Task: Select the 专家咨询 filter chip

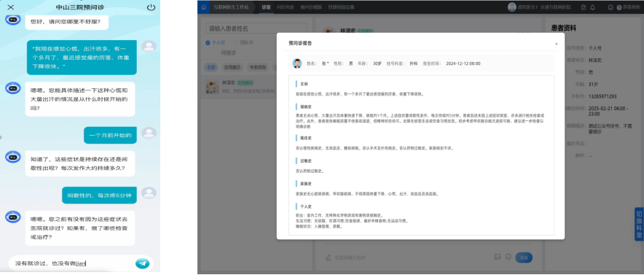Action: tap(257, 66)
